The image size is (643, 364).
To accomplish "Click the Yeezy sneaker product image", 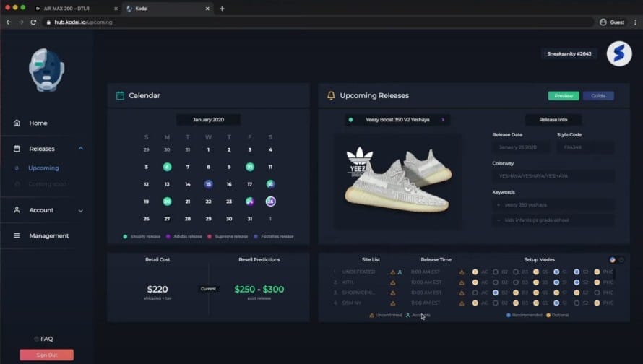I will tap(398, 181).
